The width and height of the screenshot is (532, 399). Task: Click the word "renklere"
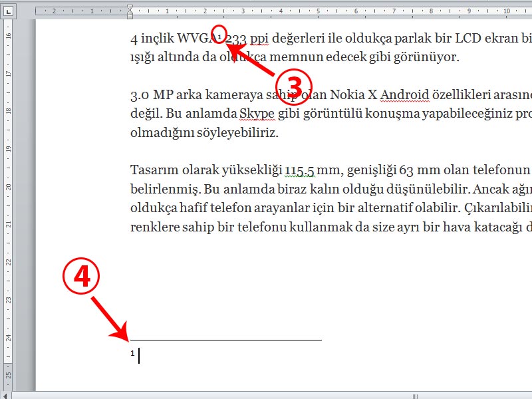154,227
